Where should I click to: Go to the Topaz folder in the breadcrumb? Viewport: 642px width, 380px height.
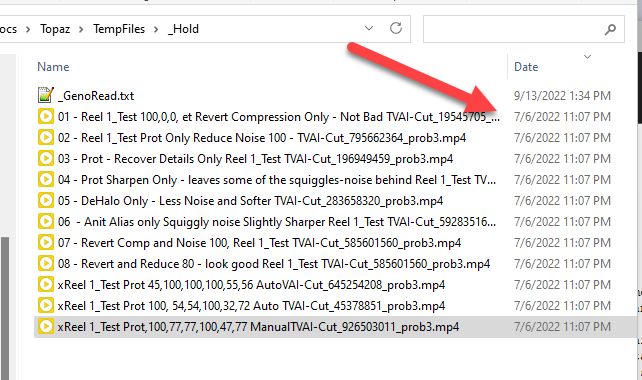pyautogui.click(x=55, y=29)
